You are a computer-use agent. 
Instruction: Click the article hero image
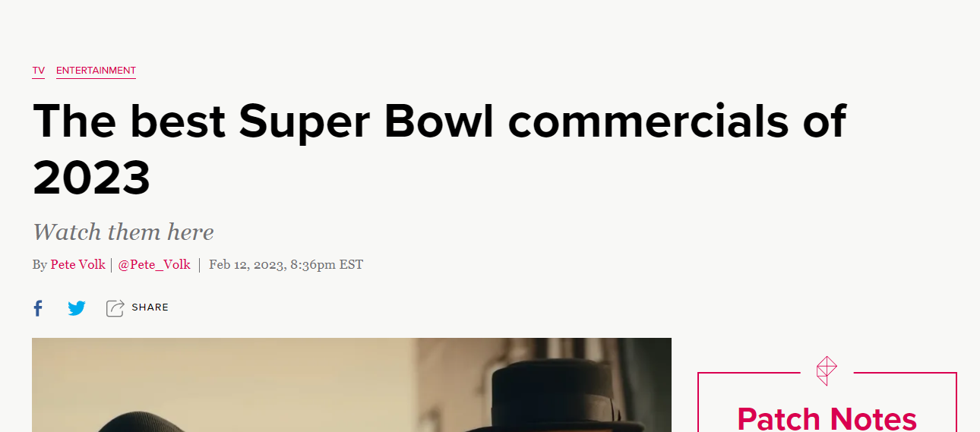352,385
